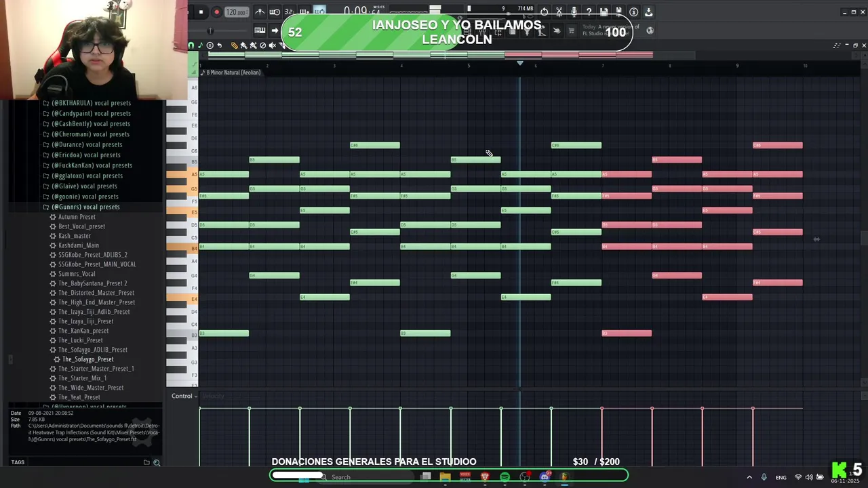Open the Control lane selector dropdown
Viewport: 868px width, 488px height.
pyautogui.click(x=184, y=396)
